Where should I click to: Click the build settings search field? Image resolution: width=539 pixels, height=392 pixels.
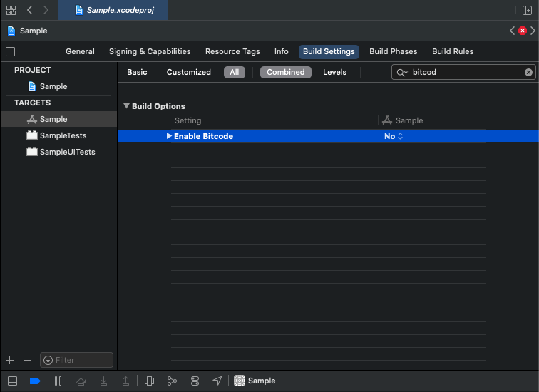463,72
